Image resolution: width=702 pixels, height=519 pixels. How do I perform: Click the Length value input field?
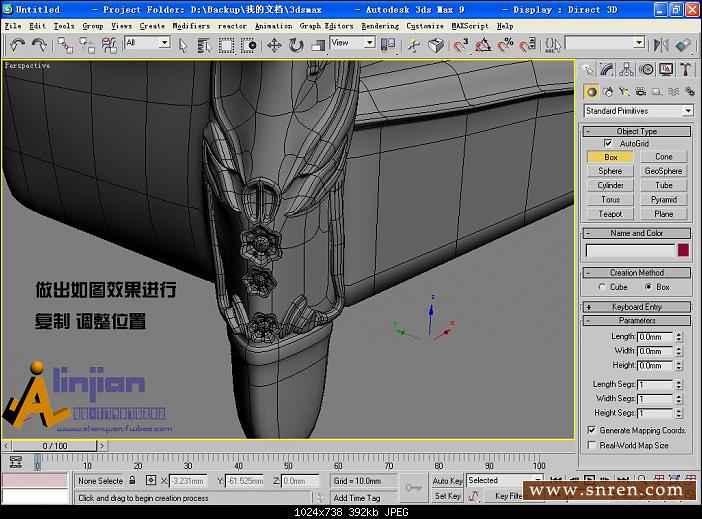pos(655,337)
